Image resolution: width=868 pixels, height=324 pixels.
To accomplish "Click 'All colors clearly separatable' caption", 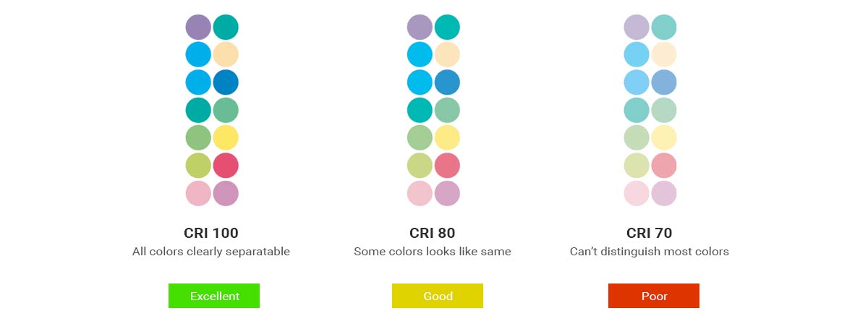I will pyautogui.click(x=211, y=252).
